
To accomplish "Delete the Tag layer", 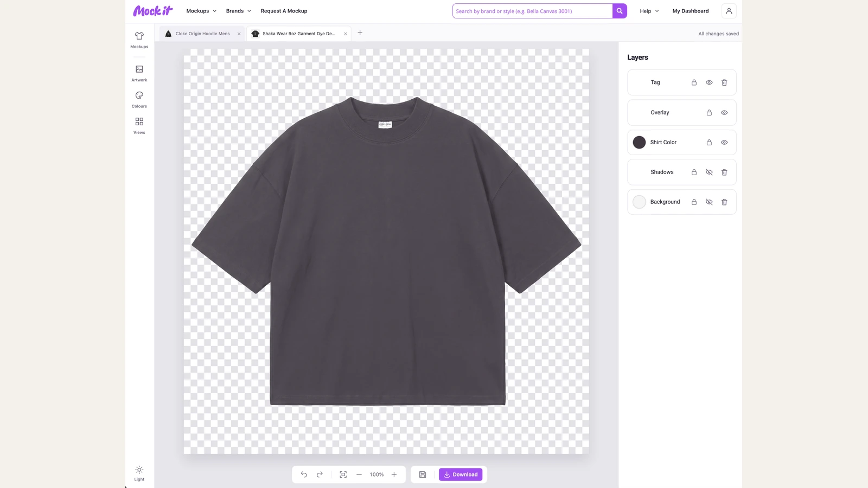I will (x=724, y=82).
